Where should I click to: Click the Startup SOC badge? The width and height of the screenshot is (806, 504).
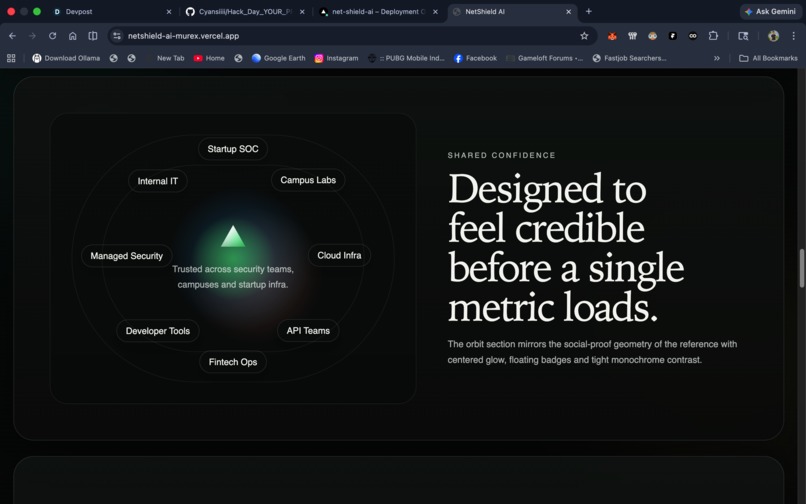pyautogui.click(x=233, y=149)
